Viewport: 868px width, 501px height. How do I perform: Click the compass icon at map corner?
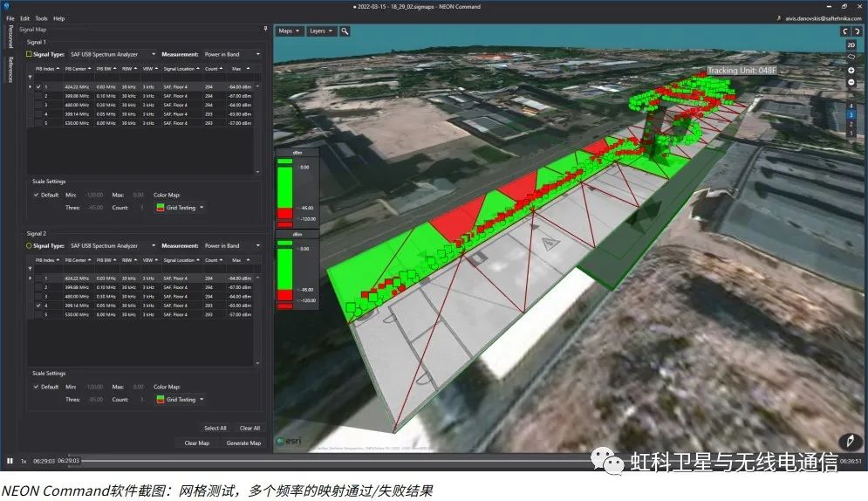846,442
